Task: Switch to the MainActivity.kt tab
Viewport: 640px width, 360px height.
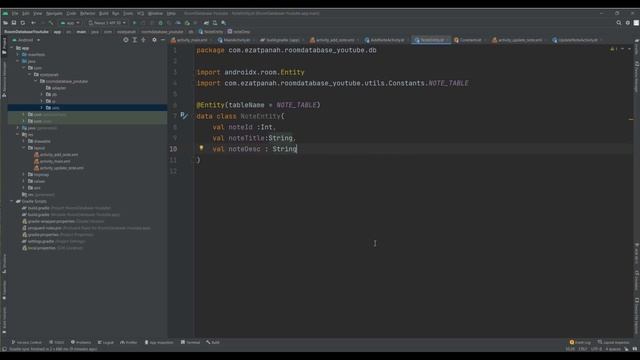Action: (234, 40)
